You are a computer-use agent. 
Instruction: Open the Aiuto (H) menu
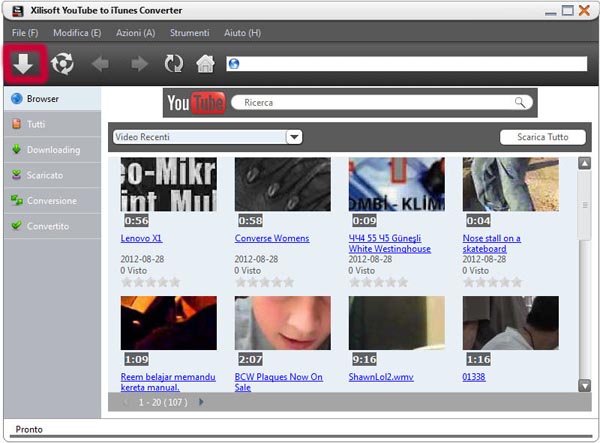point(242,33)
